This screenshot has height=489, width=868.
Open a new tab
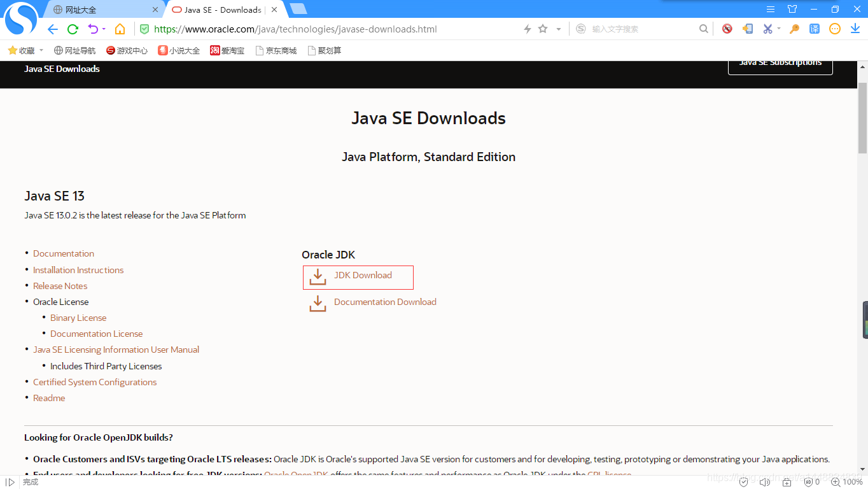[x=298, y=9]
